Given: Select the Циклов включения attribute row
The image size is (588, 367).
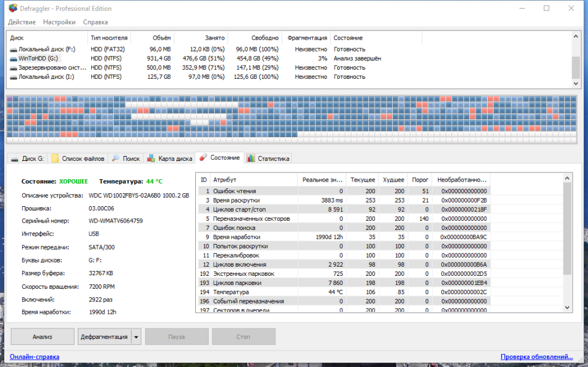Looking at the screenshot, I should (x=344, y=265).
